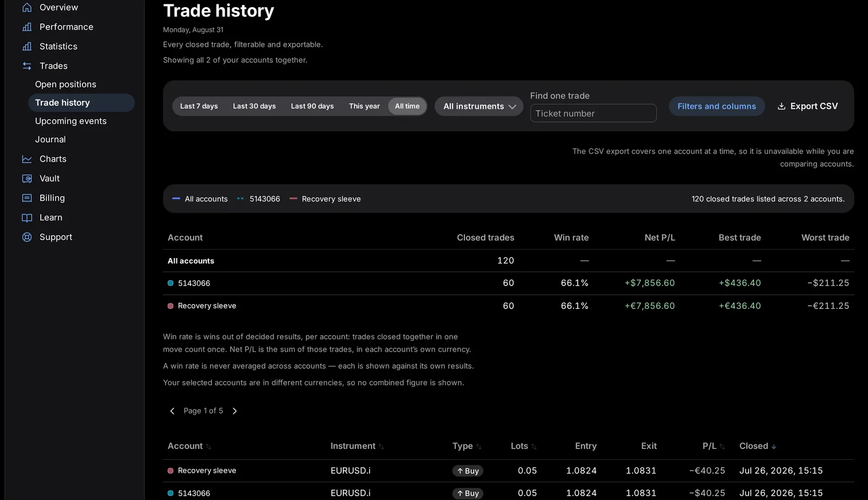Go to previous page arrow
868x500 pixels.
[173, 411]
